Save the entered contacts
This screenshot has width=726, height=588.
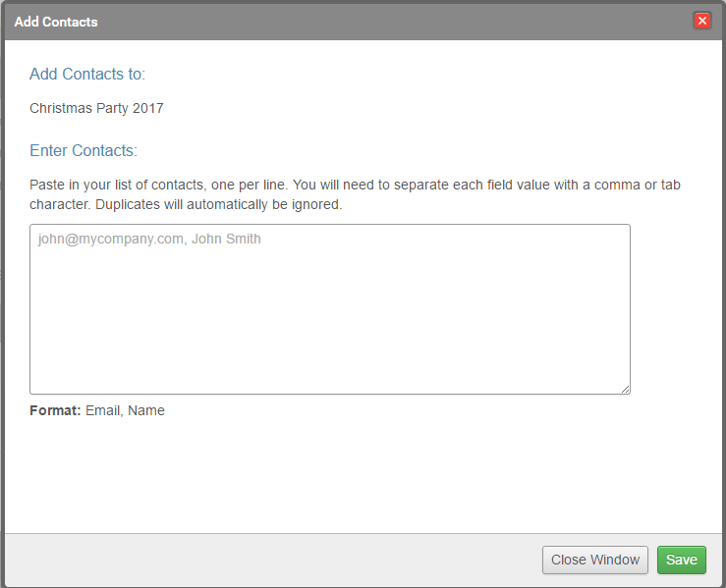click(x=681, y=560)
